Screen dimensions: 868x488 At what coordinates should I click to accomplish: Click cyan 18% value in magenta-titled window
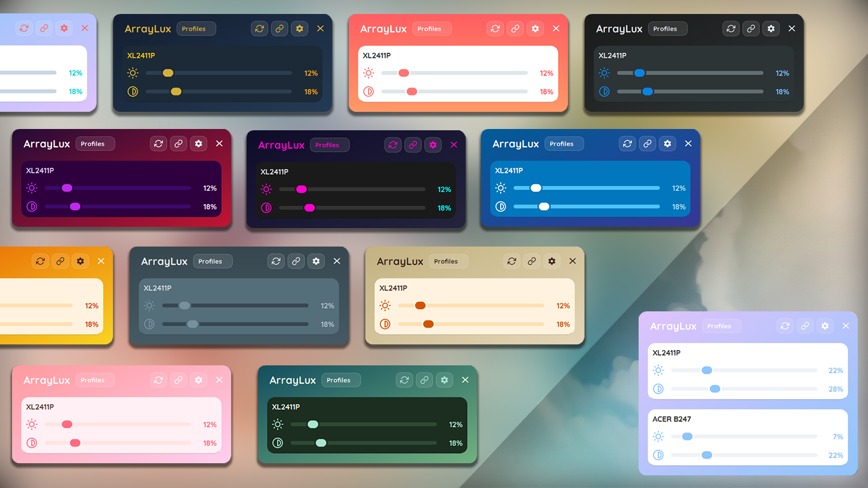point(444,208)
